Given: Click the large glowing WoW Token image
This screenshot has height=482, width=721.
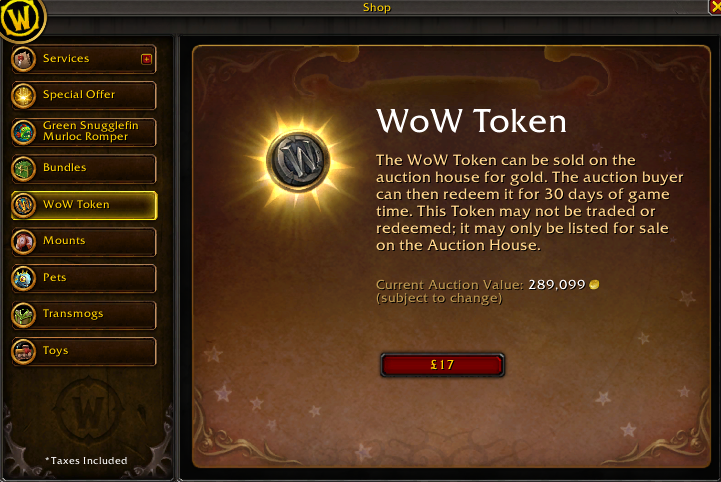Looking at the screenshot, I should [x=298, y=160].
